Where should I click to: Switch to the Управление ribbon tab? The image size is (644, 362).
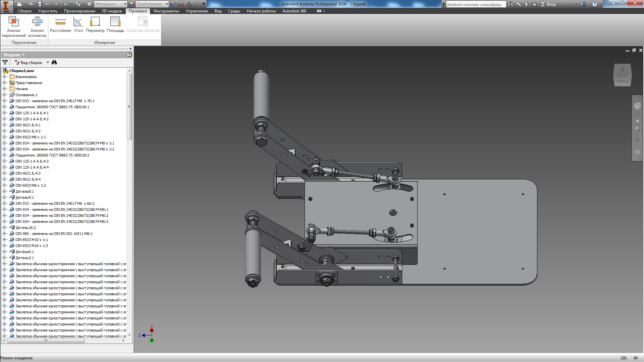pyautogui.click(x=197, y=11)
